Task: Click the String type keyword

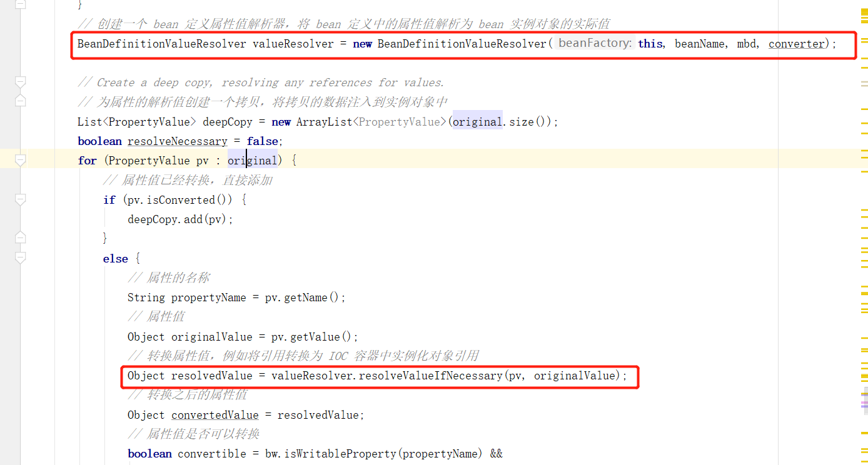Action: [x=146, y=297]
